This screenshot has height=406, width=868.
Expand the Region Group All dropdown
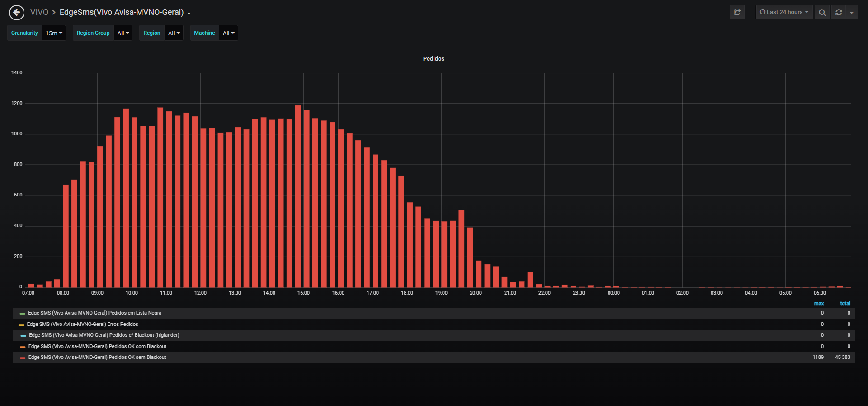click(123, 33)
